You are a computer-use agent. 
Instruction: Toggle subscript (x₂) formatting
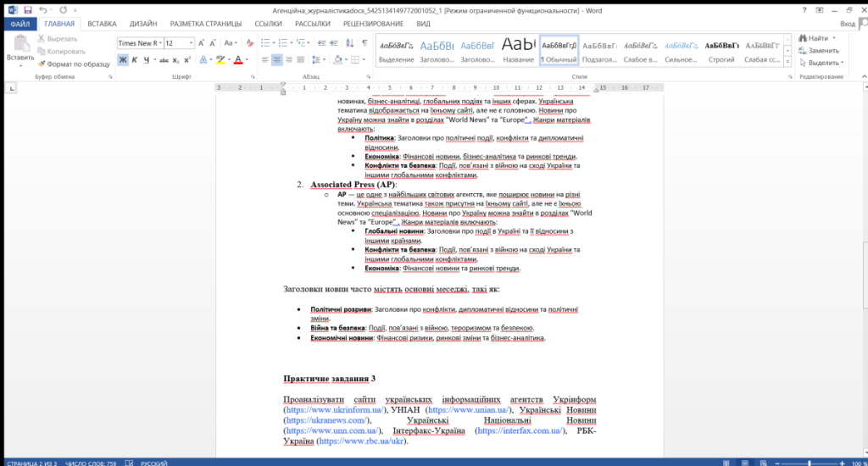pyautogui.click(x=175, y=60)
